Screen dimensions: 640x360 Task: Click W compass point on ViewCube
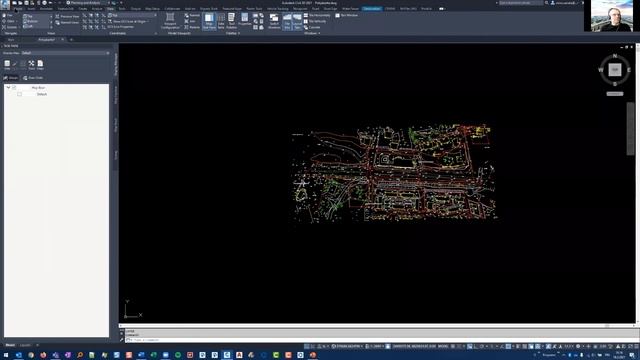click(600, 70)
